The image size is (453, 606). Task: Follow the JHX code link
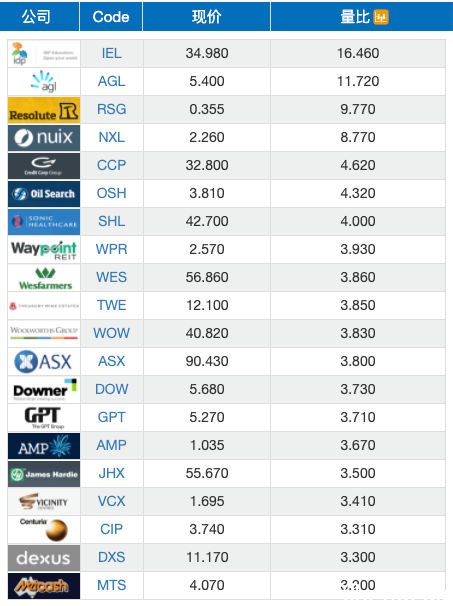[x=111, y=473]
